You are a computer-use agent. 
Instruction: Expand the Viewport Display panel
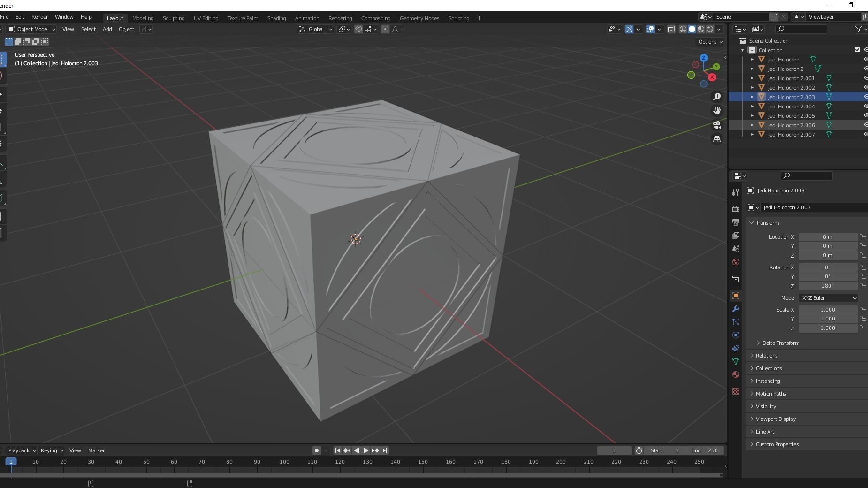tap(776, 419)
